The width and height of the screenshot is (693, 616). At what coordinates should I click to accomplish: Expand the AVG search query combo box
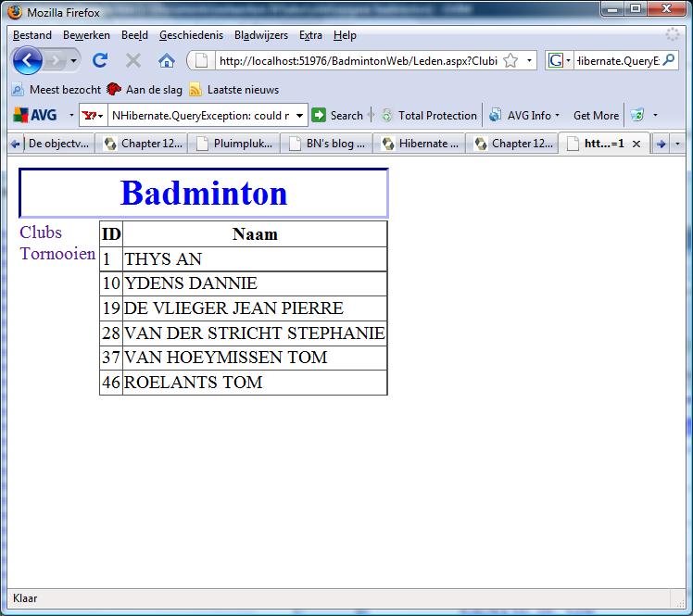point(299,116)
